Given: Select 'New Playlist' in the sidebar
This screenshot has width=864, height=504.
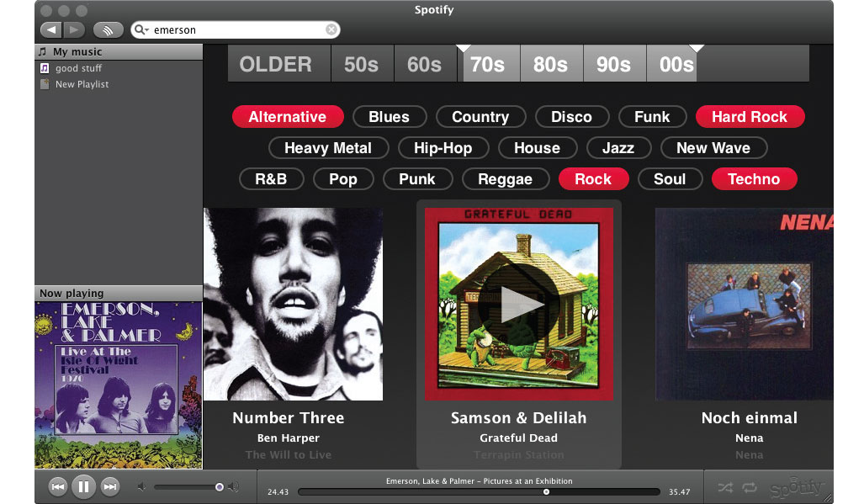Looking at the screenshot, I should (x=82, y=84).
